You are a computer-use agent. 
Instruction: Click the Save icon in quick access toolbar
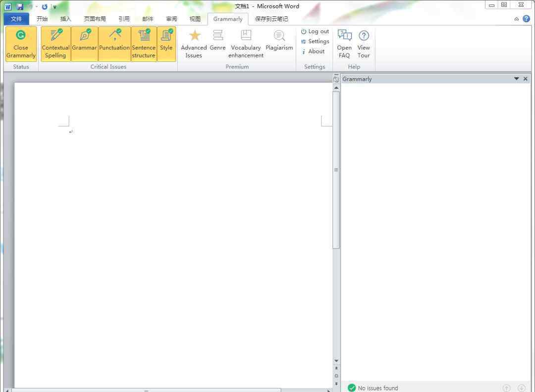pos(20,6)
